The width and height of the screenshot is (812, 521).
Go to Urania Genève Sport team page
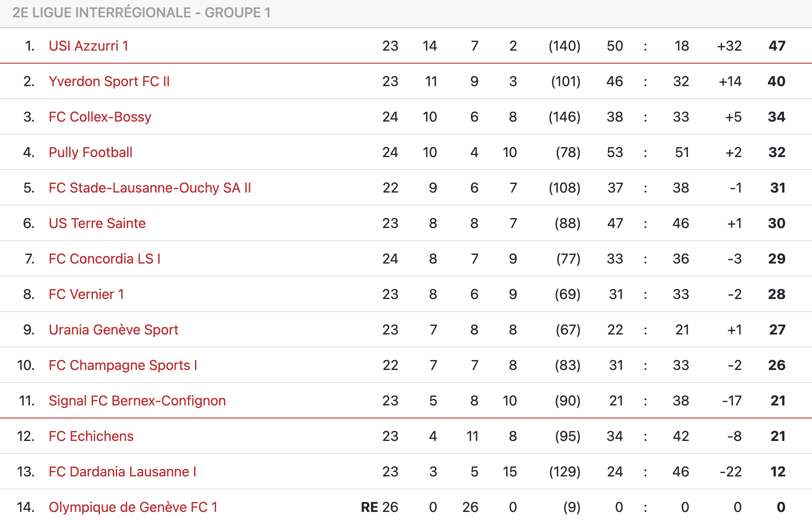[113, 330]
